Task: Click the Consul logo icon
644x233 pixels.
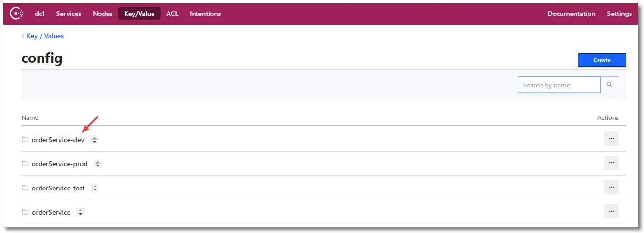Action: (x=16, y=14)
